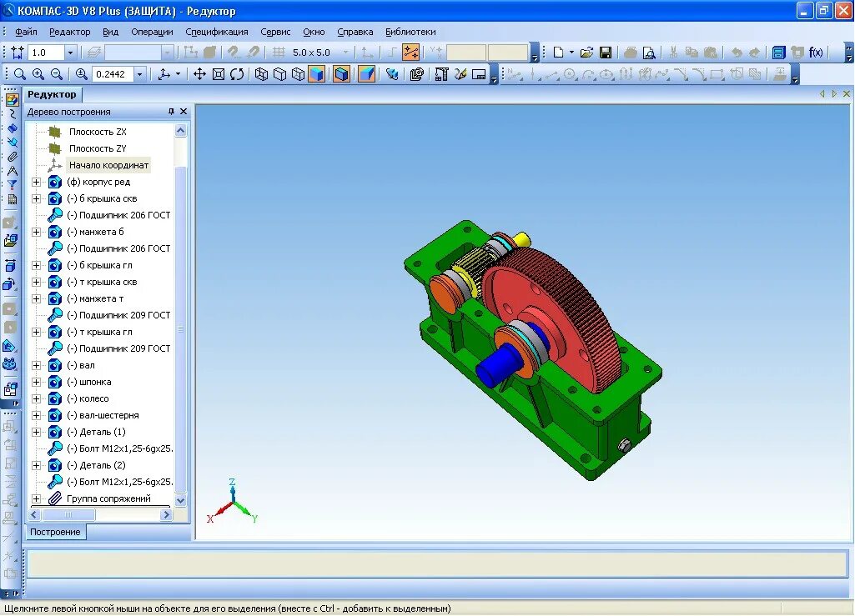
Task: Select the zoom window magnifier tool
Action: click(x=20, y=74)
